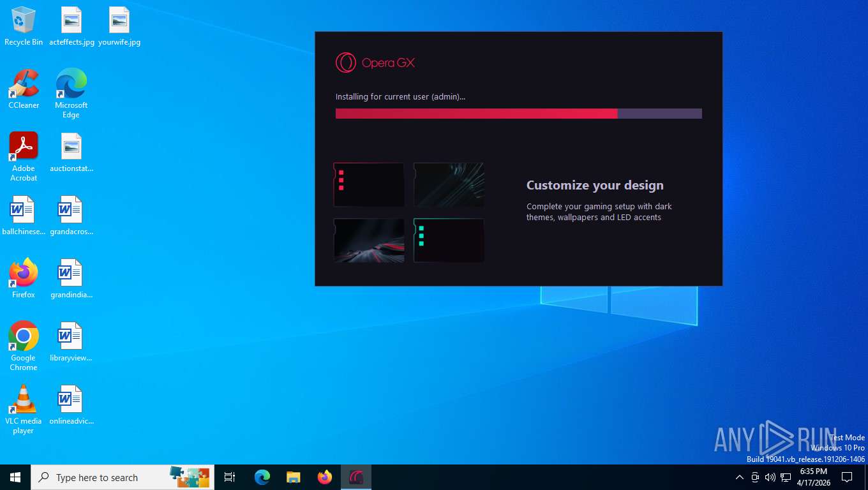Select grandacros Word document icon
This screenshot has width=868, height=490.
(x=71, y=216)
